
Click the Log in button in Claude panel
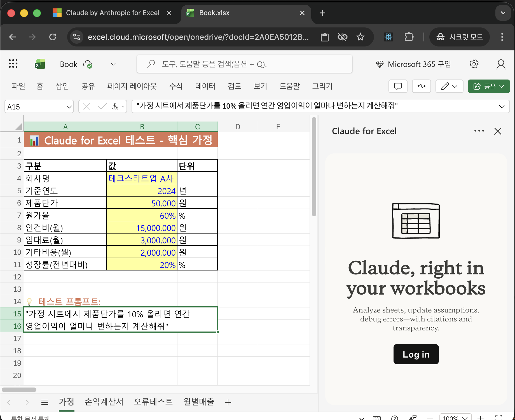tap(416, 354)
